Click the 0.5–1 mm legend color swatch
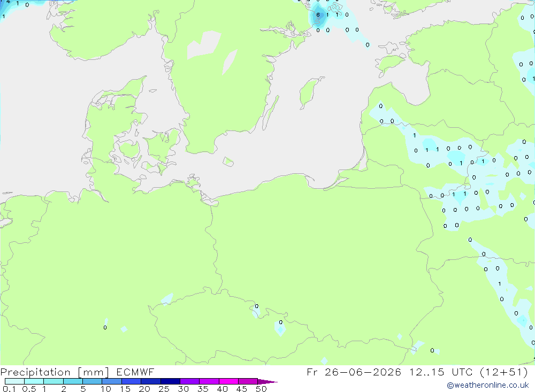 point(34,381)
